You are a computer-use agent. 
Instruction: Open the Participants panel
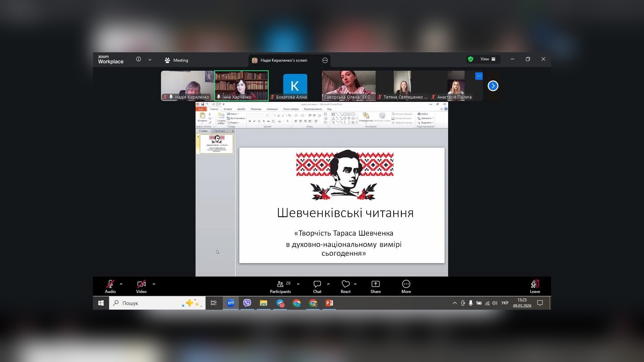click(x=280, y=287)
